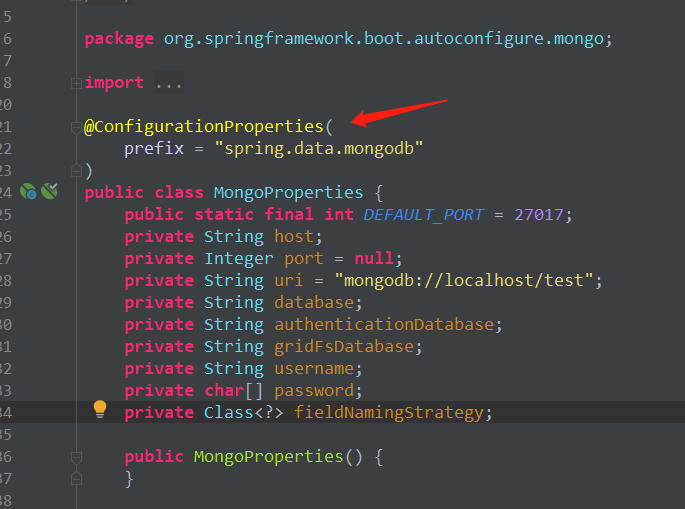
Task: Click the Integer type of port field
Action: click(239, 259)
